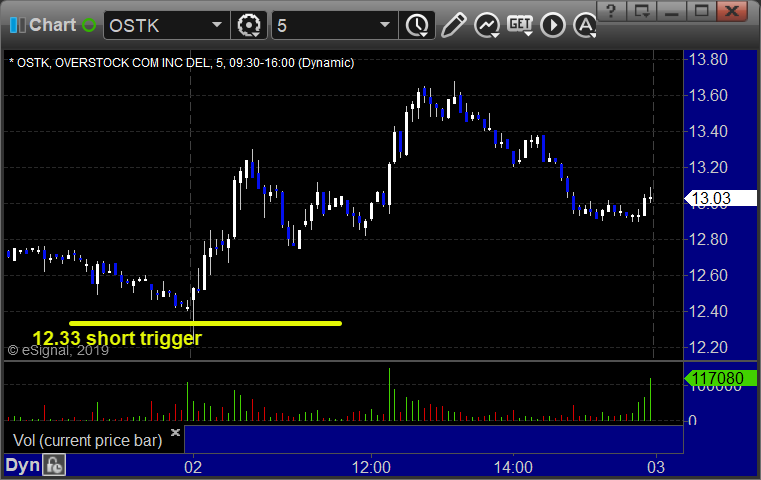Click the 13.03 current price marker
This screenshot has width=761, height=480.
tap(720, 198)
